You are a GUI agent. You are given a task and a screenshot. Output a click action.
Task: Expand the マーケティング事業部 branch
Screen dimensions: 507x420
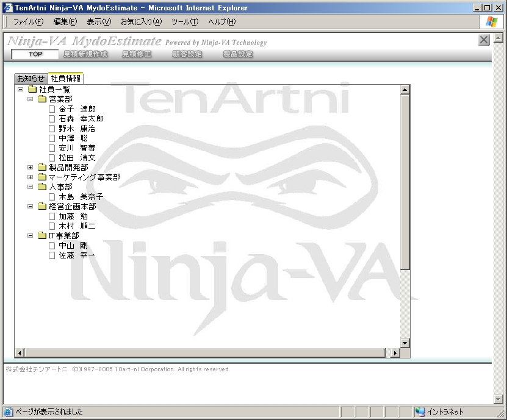coord(30,177)
